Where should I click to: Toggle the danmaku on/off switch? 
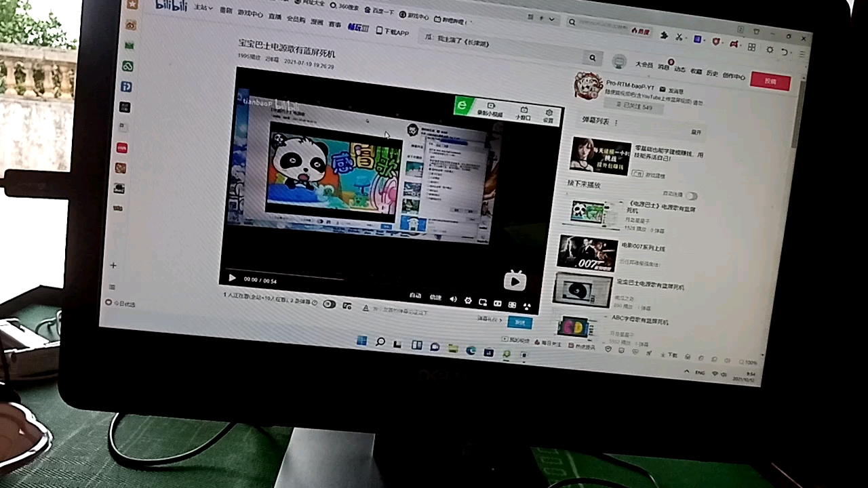point(330,304)
